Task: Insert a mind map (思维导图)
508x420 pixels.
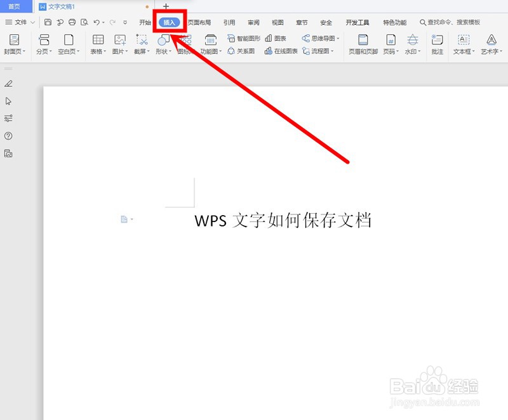Action: click(321, 39)
